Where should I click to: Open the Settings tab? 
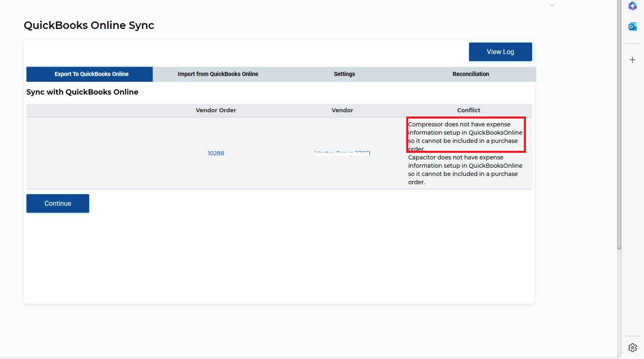(x=344, y=74)
